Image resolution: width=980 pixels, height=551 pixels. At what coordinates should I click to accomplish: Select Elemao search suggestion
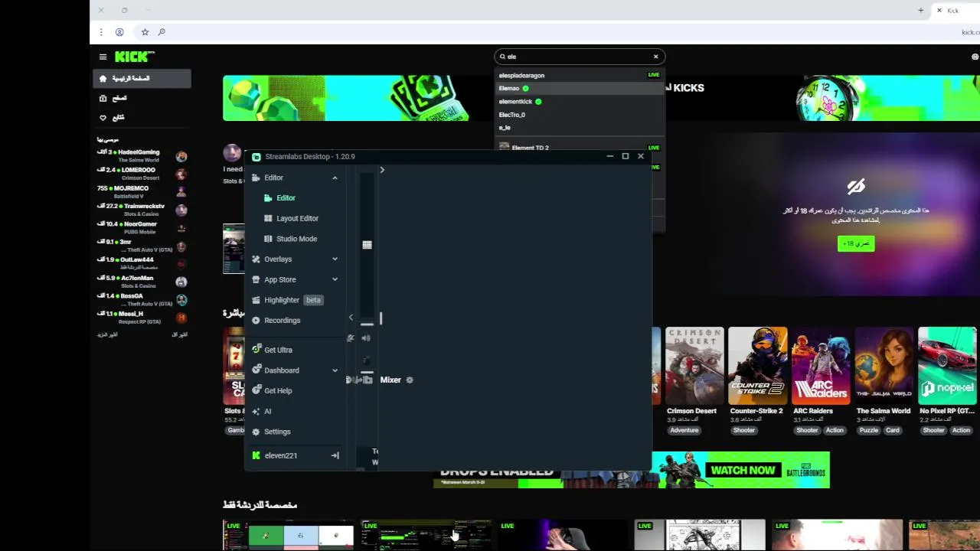coord(579,88)
